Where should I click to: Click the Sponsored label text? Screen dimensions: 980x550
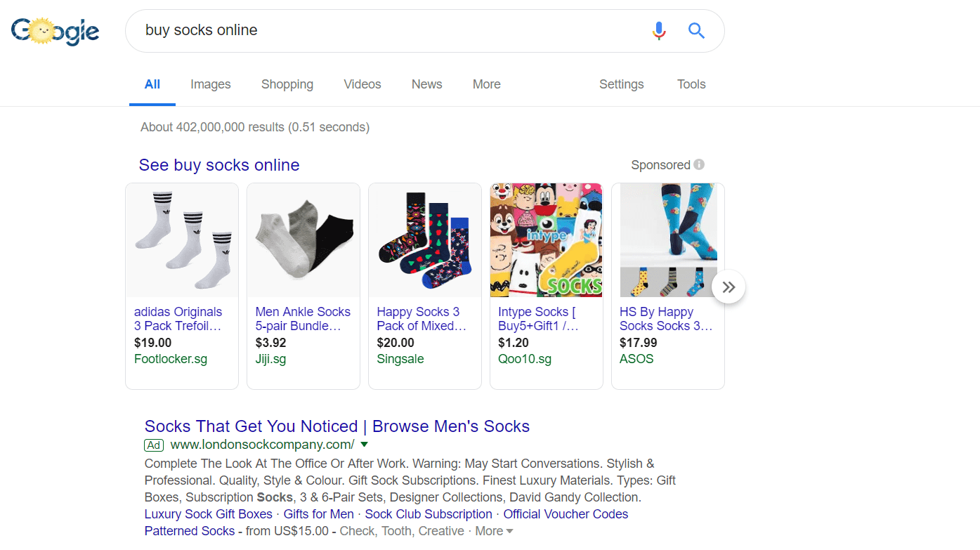(661, 165)
